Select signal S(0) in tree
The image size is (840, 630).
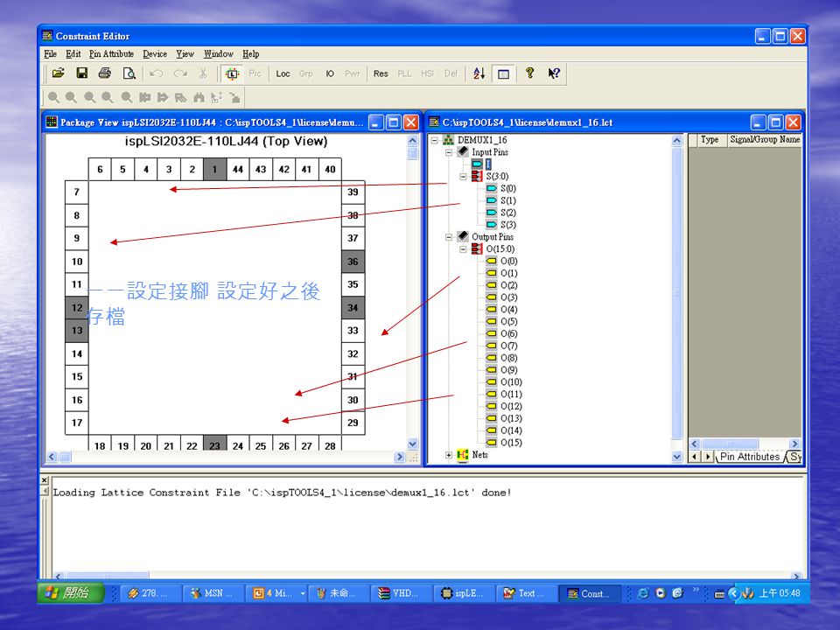(x=507, y=189)
